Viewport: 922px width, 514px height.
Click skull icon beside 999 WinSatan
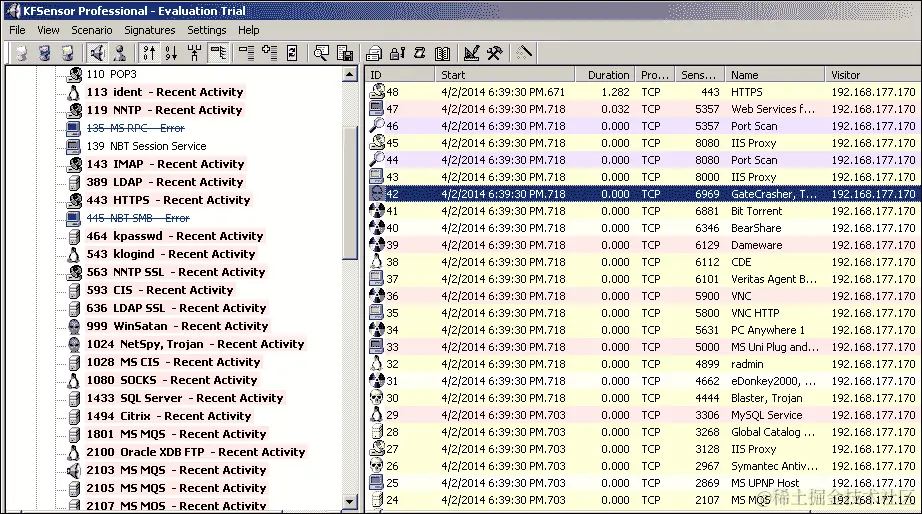point(74,326)
